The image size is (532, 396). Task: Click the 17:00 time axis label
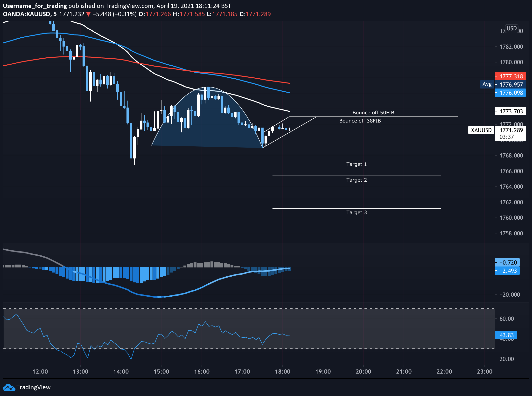click(x=242, y=371)
